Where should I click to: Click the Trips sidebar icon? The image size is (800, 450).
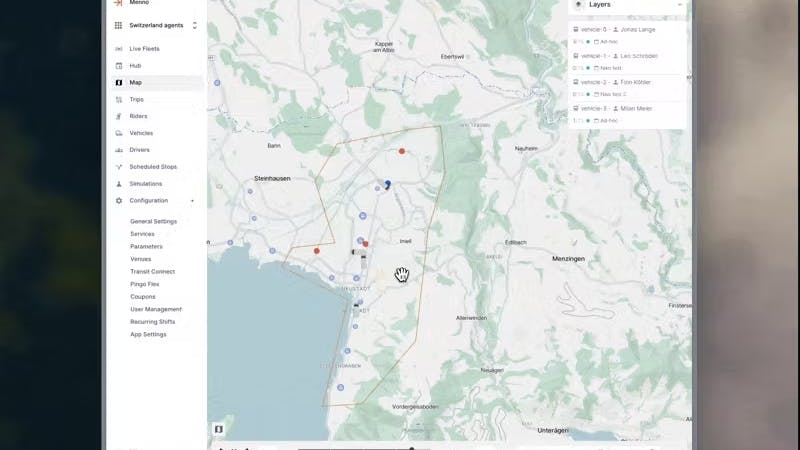(x=119, y=99)
